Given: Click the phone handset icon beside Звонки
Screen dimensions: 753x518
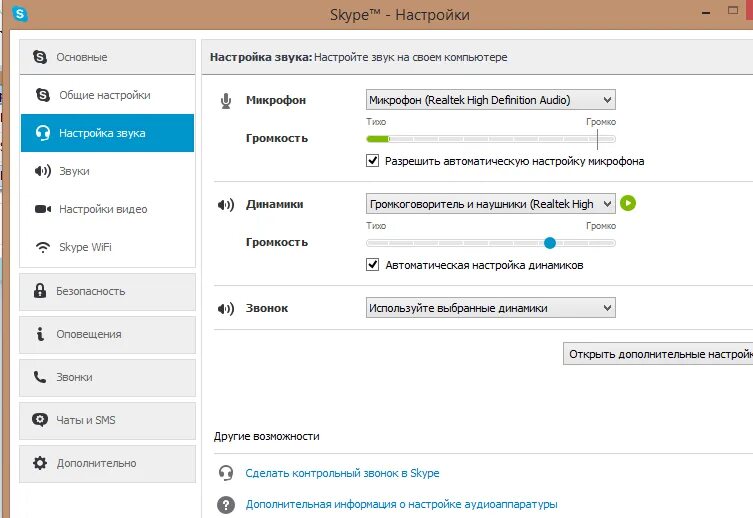Looking at the screenshot, I should (40, 377).
